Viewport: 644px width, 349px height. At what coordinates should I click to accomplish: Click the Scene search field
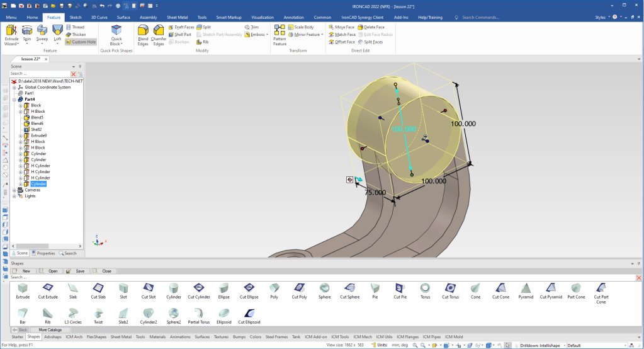click(x=39, y=74)
